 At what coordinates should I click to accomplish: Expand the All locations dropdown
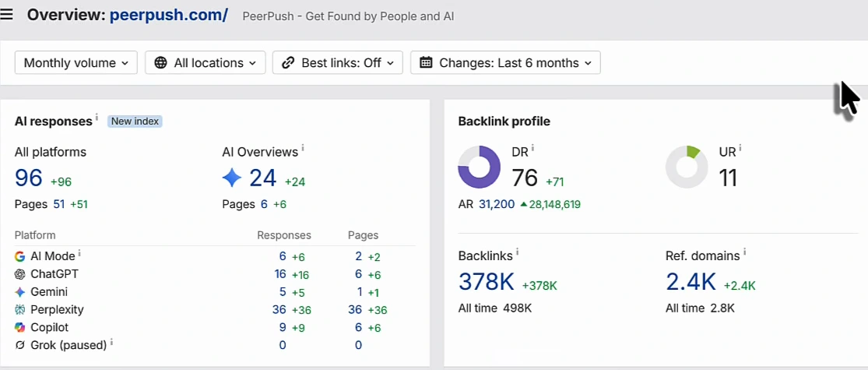(206, 62)
